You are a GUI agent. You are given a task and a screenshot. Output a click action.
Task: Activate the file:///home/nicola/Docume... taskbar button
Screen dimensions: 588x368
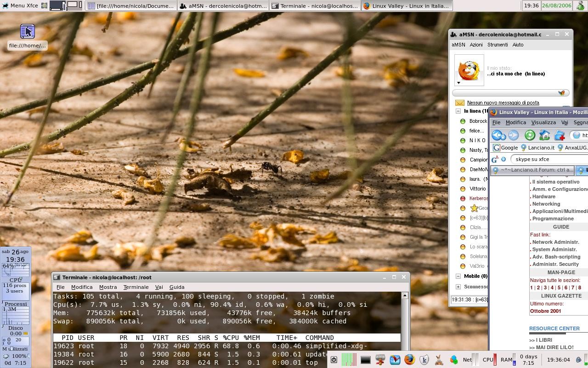tap(131, 6)
